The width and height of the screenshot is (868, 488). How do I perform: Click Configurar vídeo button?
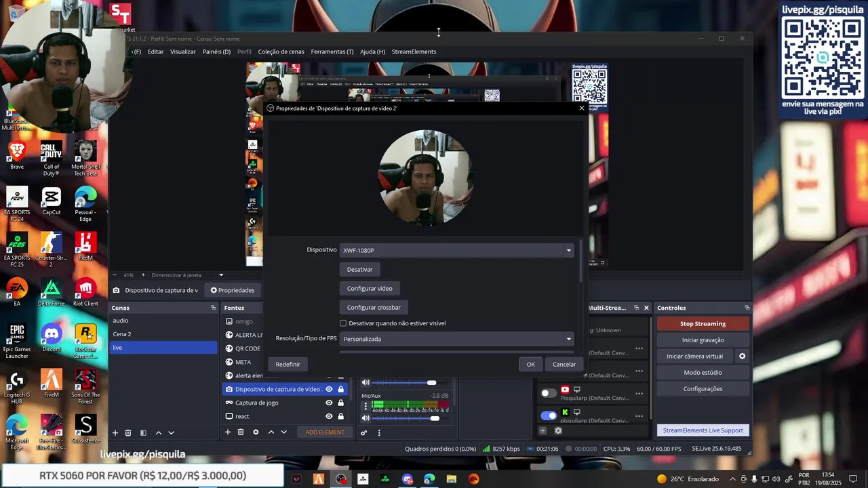coord(370,288)
